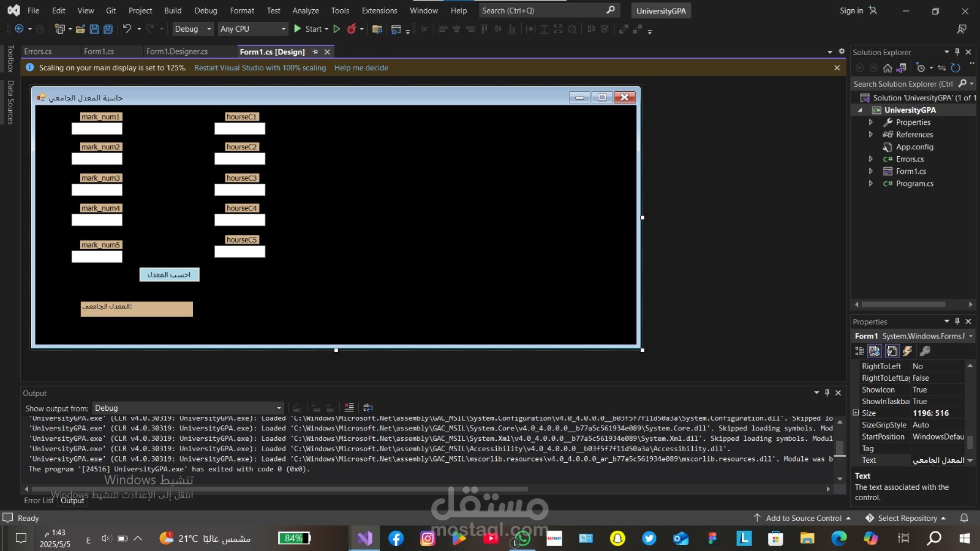Image resolution: width=980 pixels, height=551 pixels.
Task: Click the Alphabetical sort icon in Properties
Action: point(875,351)
